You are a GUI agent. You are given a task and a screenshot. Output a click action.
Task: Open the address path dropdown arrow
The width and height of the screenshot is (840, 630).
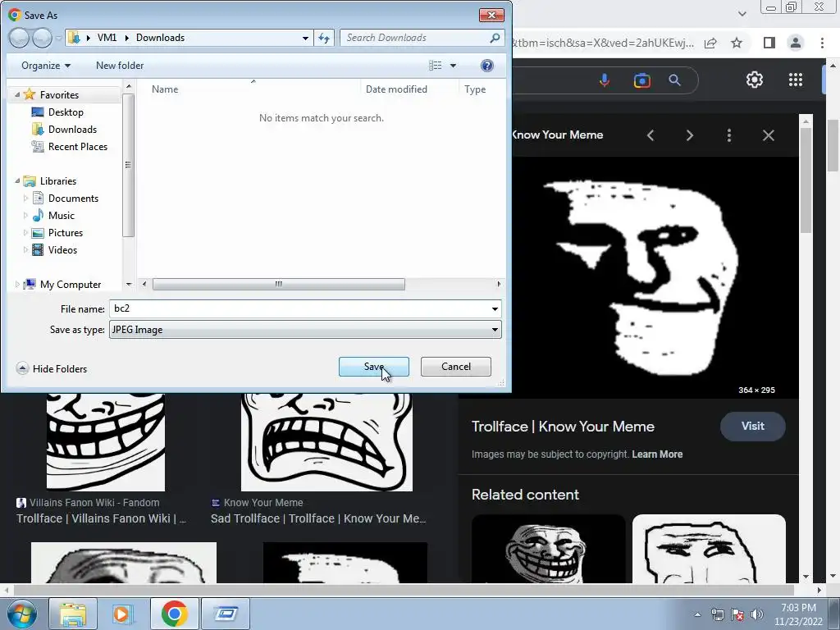305,38
